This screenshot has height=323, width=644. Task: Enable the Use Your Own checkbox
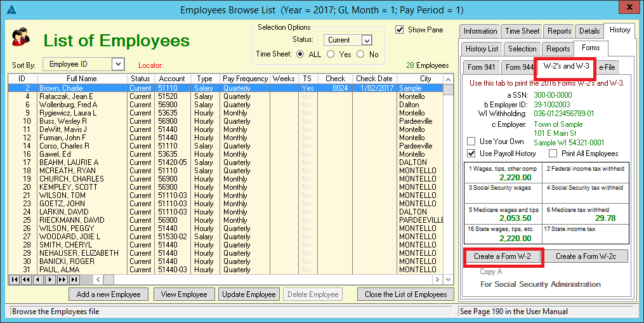point(471,142)
